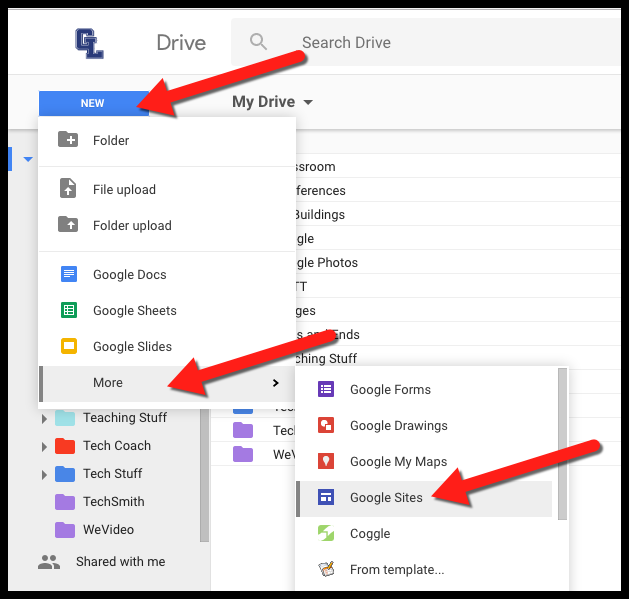Select Google Drawings in the submenu

[x=426, y=426]
